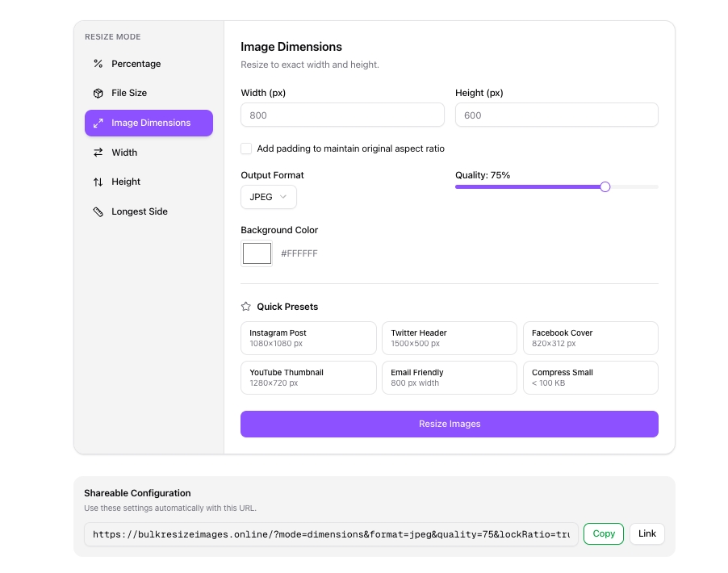The image size is (728, 573).
Task: Focus the Width (px) input field
Action: tap(342, 115)
